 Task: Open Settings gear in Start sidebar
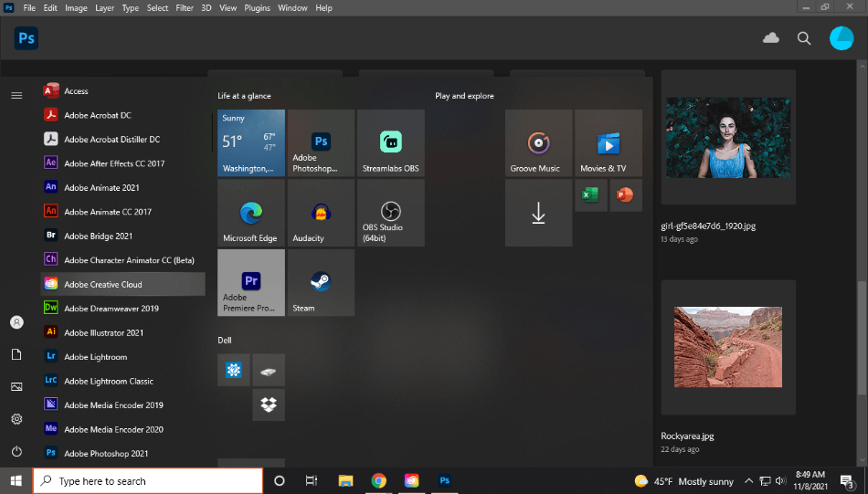(x=16, y=419)
